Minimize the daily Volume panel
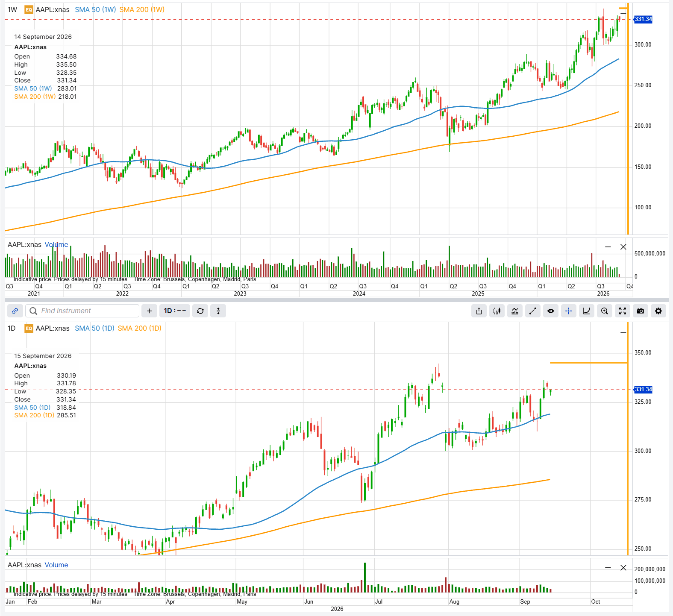 click(608, 568)
